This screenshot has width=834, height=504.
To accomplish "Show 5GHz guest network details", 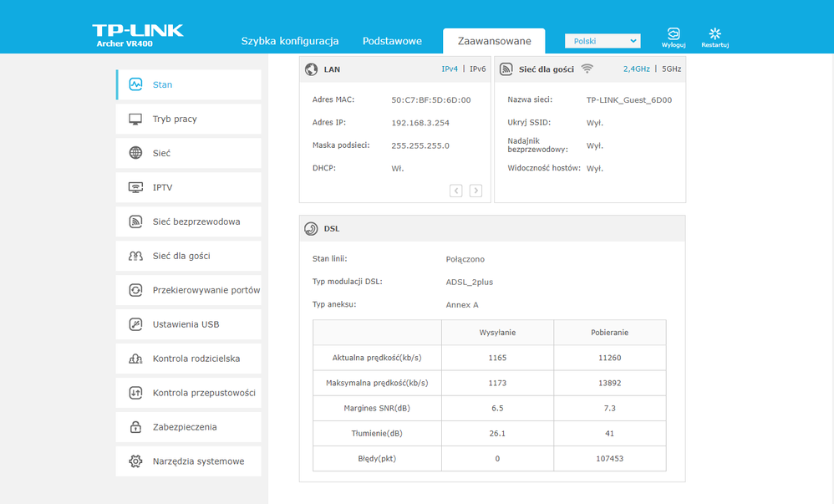I will [671, 69].
